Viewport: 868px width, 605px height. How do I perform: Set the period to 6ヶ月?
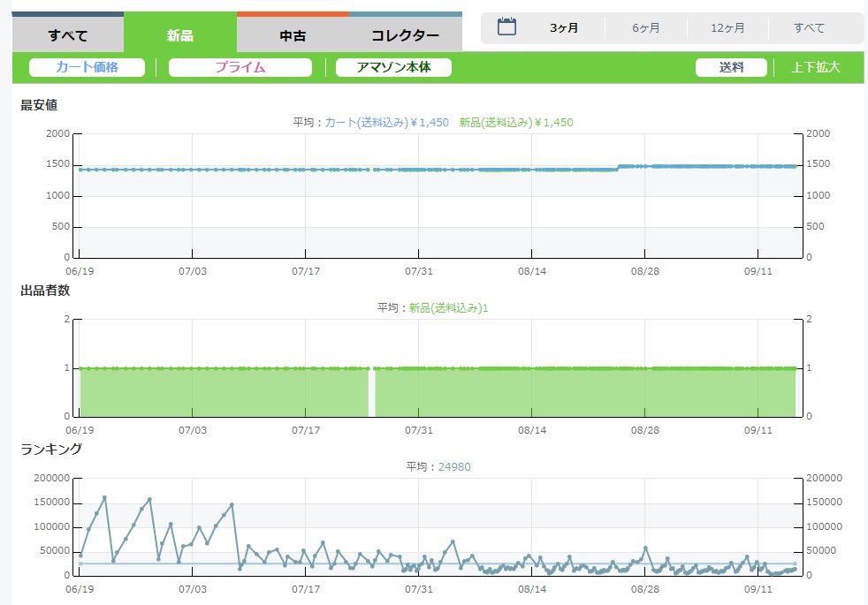pos(646,27)
